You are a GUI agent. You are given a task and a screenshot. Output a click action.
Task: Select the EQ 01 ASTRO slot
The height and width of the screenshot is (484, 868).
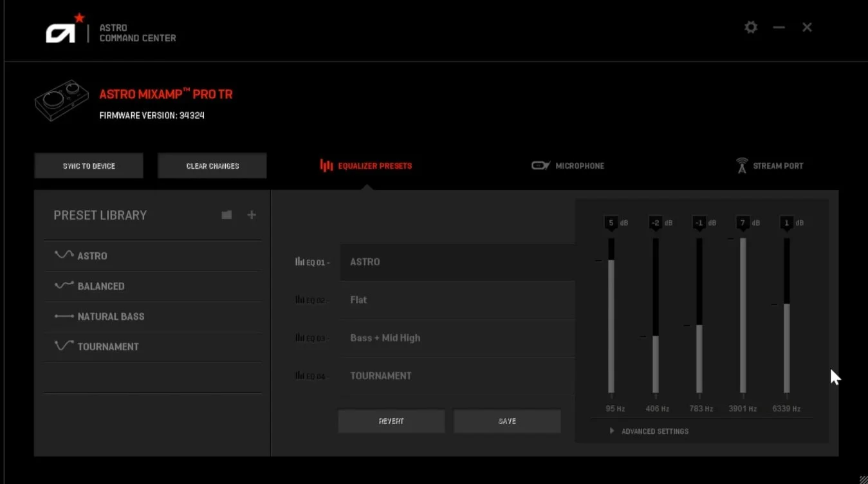(457, 262)
